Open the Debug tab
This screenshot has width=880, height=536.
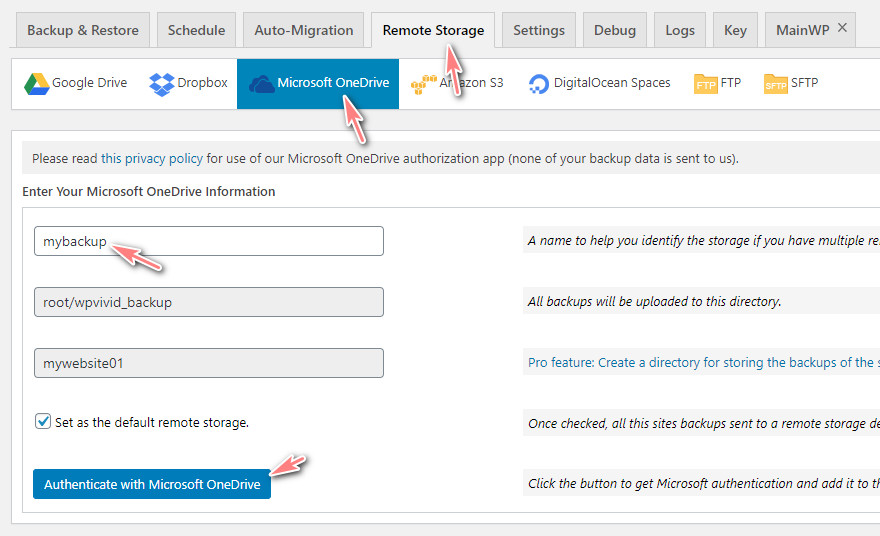[615, 30]
